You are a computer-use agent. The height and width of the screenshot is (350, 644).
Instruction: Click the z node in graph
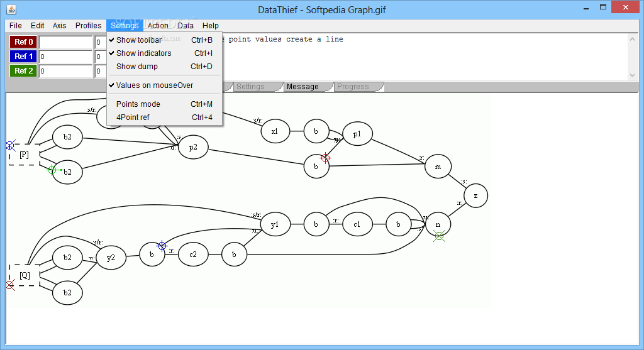pos(475,195)
